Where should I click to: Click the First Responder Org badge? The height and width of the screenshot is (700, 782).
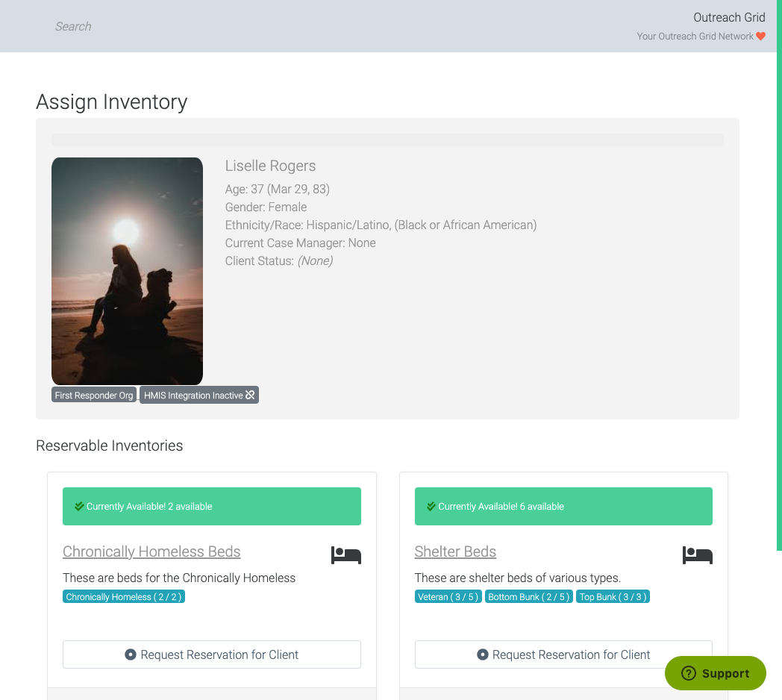pos(94,396)
